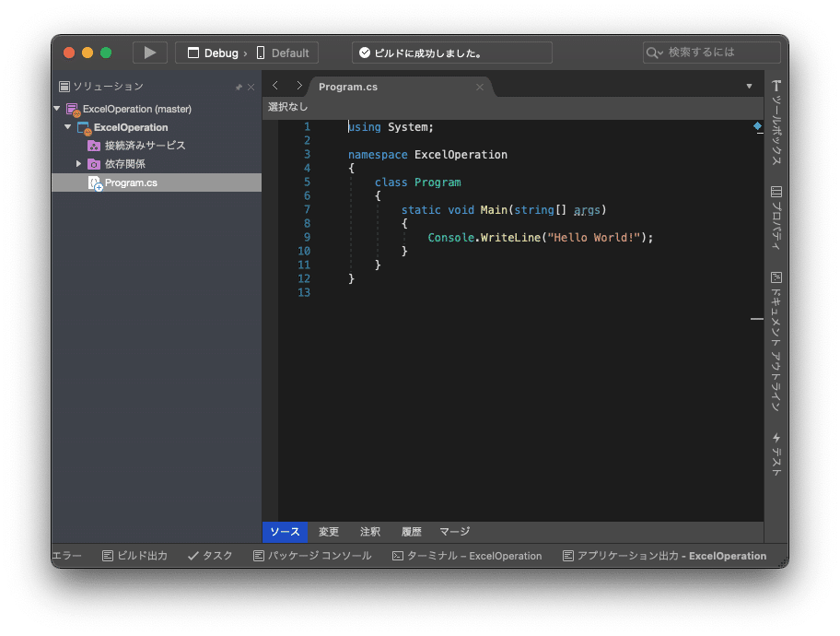Expand the 依存関係 folder
The height and width of the screenshot is (636, 840).
click(x=78, y=163)
